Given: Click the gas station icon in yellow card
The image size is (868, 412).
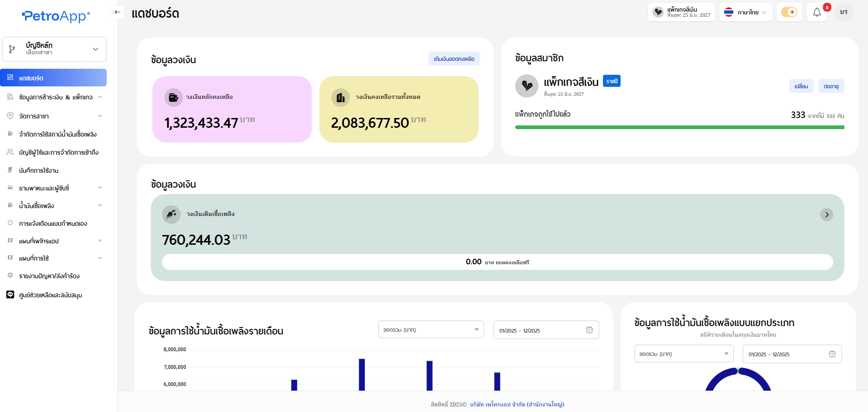Looking at the screenshot, I should point(340,98).
